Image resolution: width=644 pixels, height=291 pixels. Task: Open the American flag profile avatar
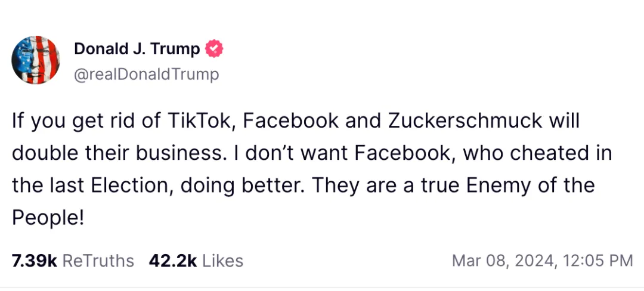click(36, 60)
